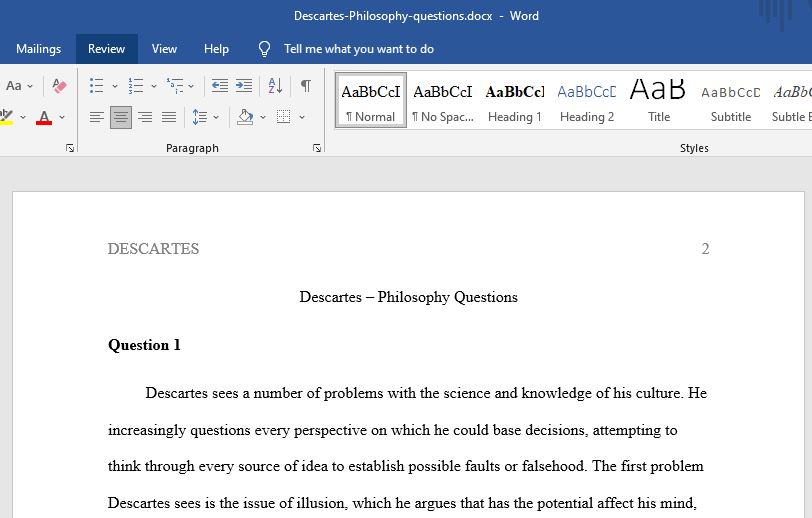Click Tell me what you want to do
The height and width of the screenshot is (518, 812).
click(359, 49)
